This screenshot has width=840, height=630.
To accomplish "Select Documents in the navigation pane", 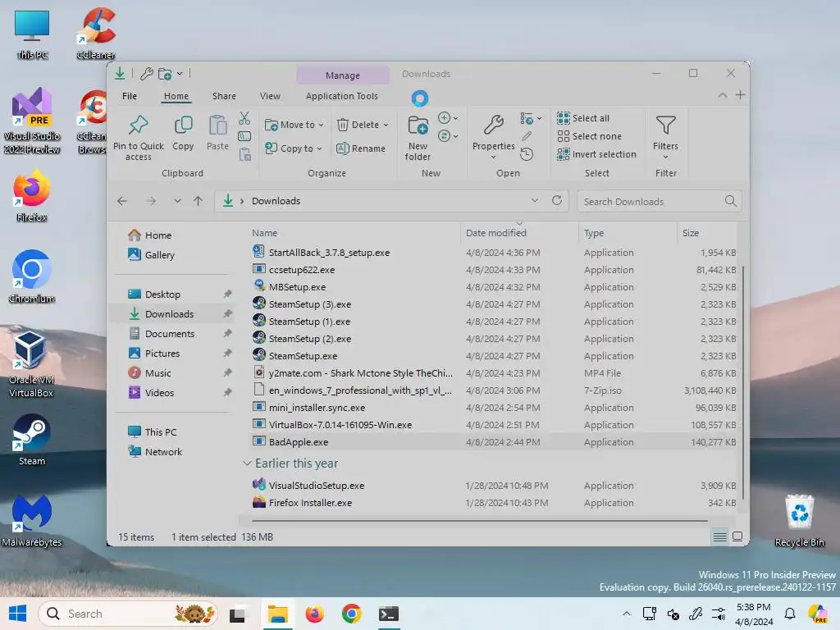I will pos(170,334).
